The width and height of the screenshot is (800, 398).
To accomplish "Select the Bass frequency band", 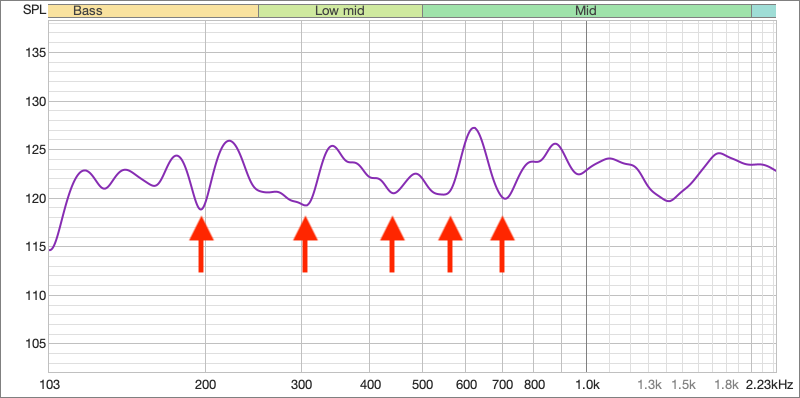I will [x=153, y=11].
